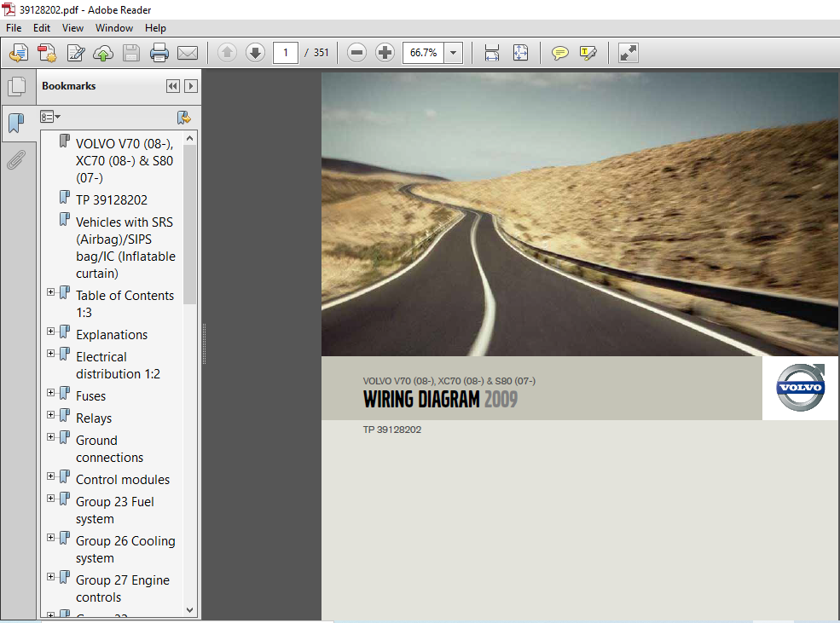840x623 pixels.
Task: Expand the Control modules bookmark
Action: point(51,476)
